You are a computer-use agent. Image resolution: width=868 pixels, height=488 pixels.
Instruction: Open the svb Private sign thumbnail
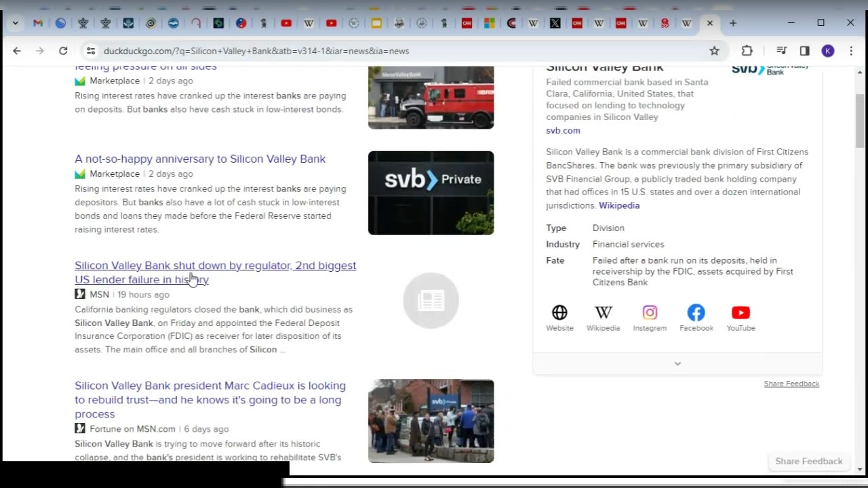coord(431,193)
